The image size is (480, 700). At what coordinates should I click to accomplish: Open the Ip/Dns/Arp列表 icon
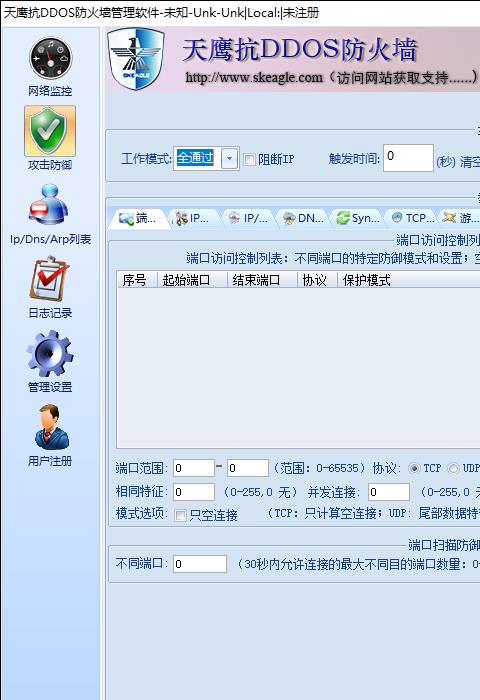click(50, 205)
